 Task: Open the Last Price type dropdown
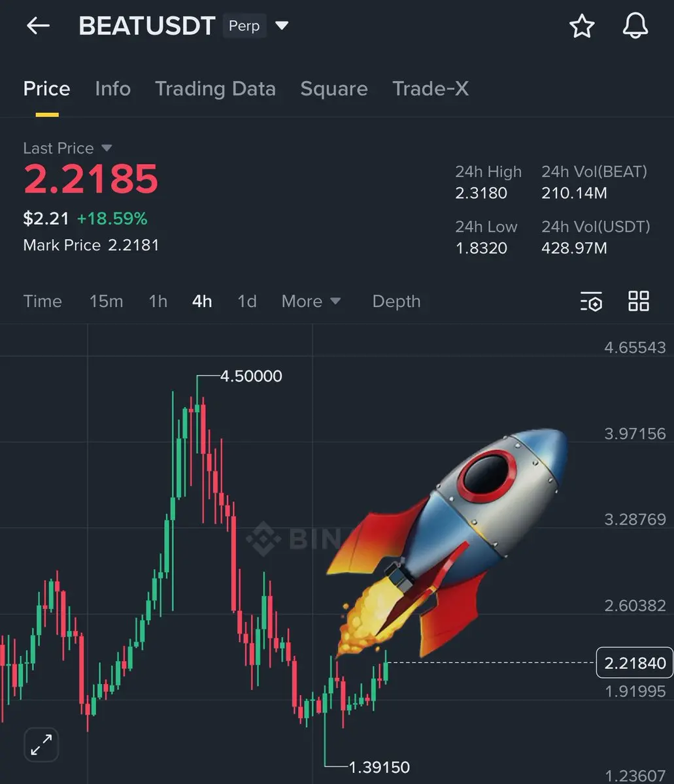pos(107,148)
